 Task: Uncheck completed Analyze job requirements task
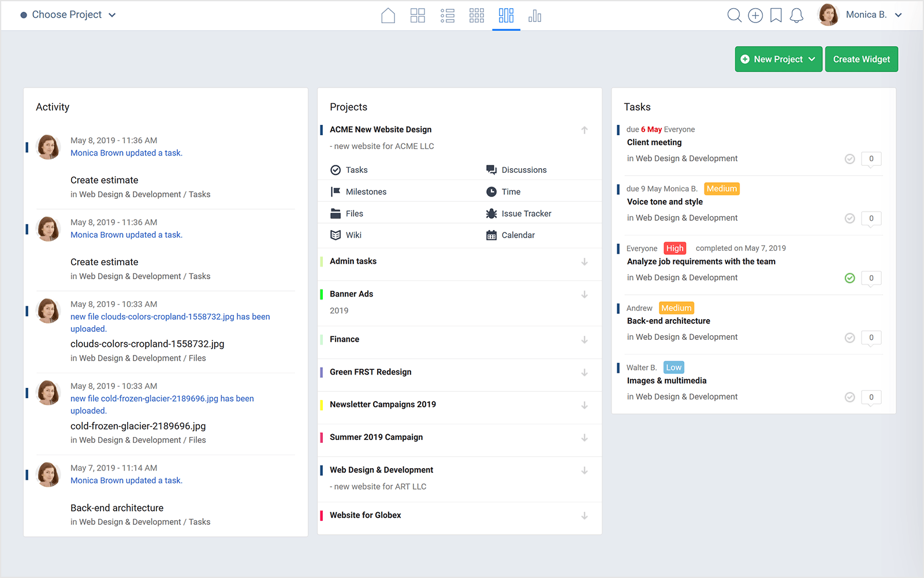click(850, 278)
